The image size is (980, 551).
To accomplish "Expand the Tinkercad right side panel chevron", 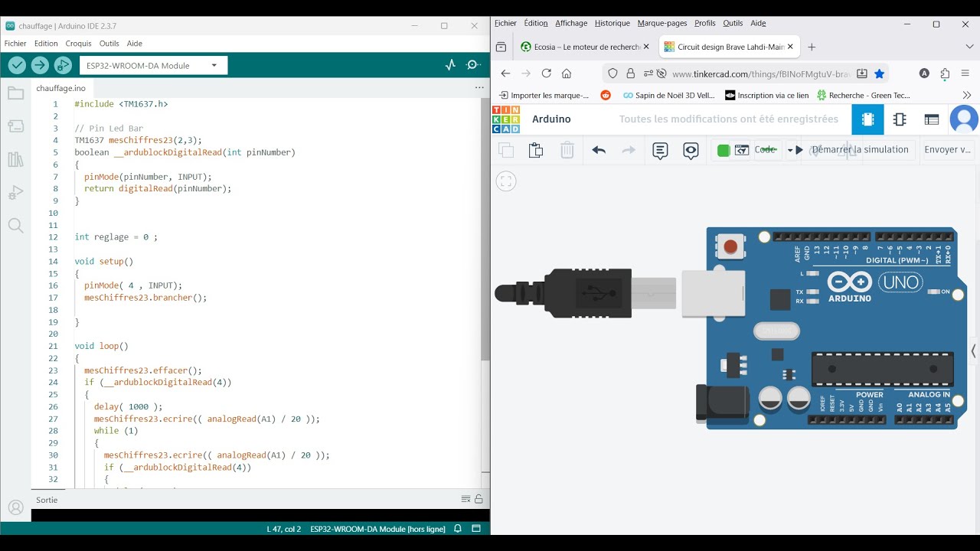I will 974,351.
